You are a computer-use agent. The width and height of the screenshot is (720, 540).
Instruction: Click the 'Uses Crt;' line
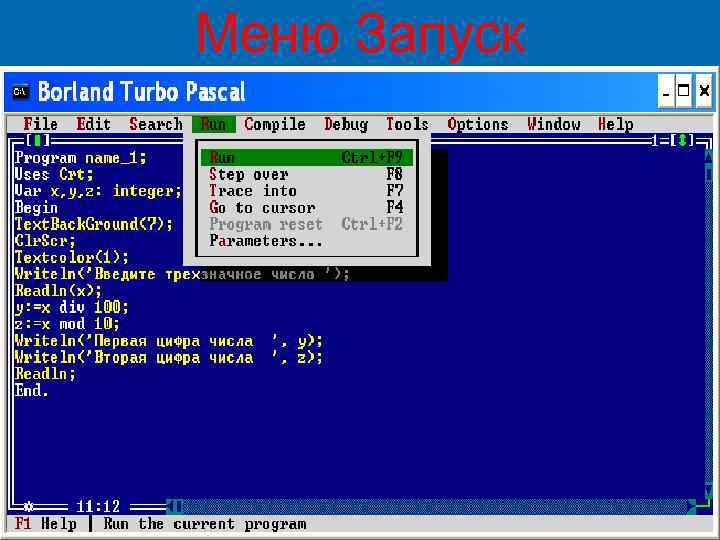pyautogui.click(x=54, y=174)
